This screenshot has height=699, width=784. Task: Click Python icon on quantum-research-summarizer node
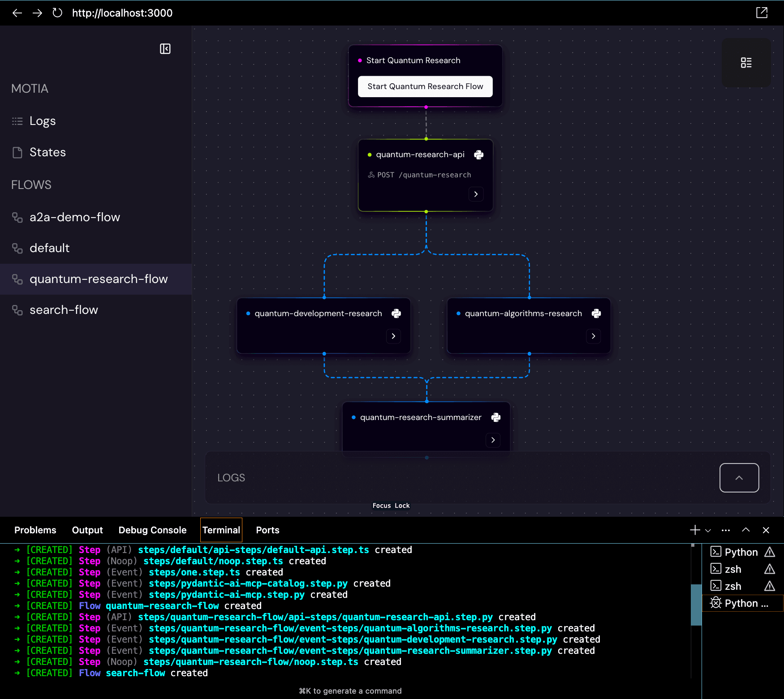tap(495, 417)
